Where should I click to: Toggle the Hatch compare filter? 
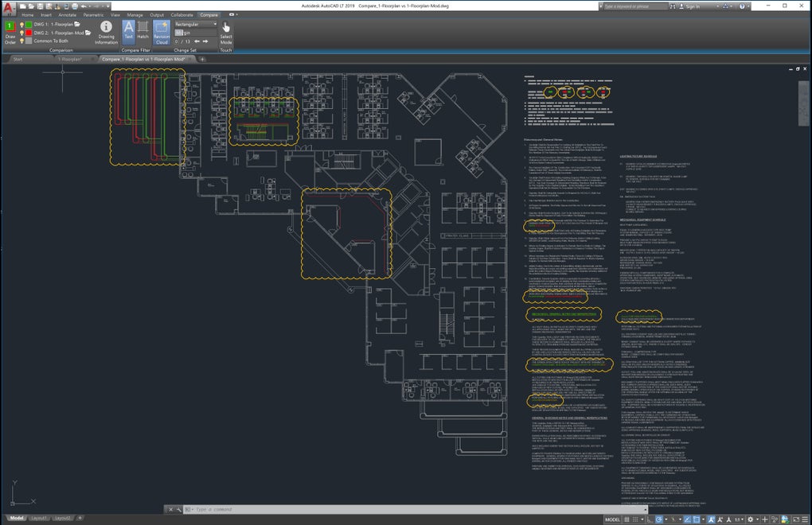pyautogui.click(x=143, y=29)
